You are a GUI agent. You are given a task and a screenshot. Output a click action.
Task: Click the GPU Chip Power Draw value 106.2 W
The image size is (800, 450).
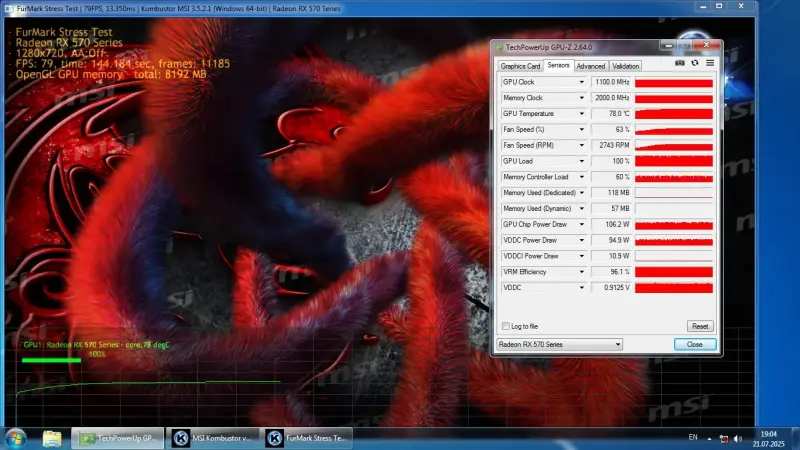tap(611, 224)
